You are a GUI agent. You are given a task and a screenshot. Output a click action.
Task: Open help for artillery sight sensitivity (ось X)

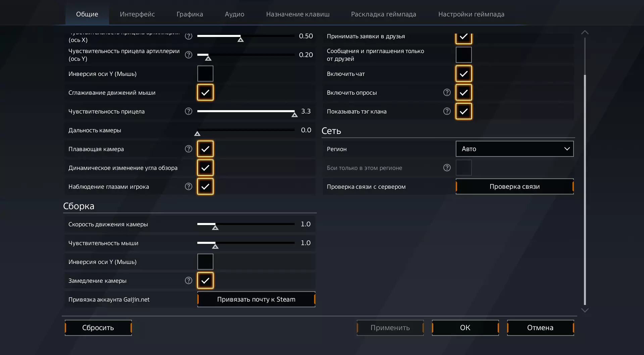189,36
